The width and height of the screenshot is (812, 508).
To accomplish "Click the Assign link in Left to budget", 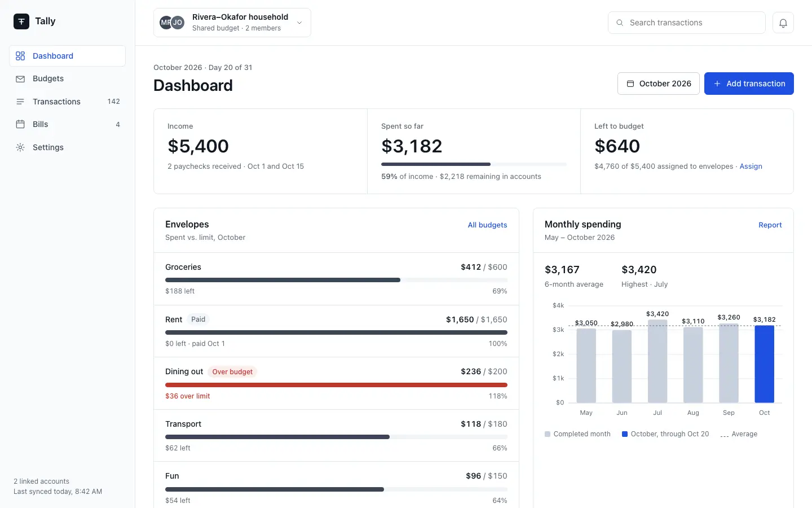I will [x=751, y=167].
